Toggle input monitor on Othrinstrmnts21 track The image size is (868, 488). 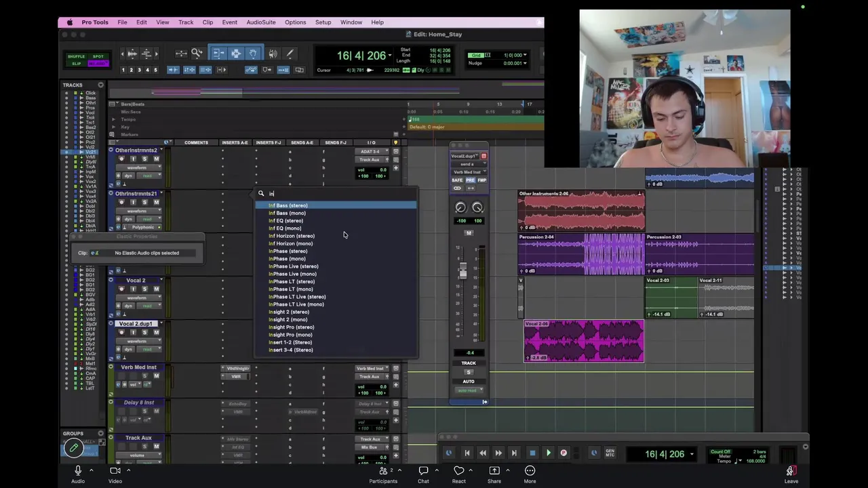[x=133, y=202]
